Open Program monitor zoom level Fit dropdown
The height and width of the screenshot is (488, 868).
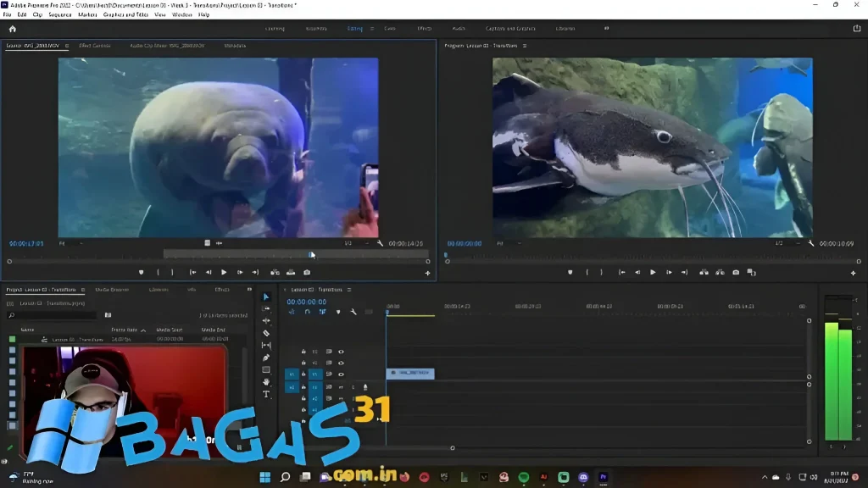coord(509,243)
